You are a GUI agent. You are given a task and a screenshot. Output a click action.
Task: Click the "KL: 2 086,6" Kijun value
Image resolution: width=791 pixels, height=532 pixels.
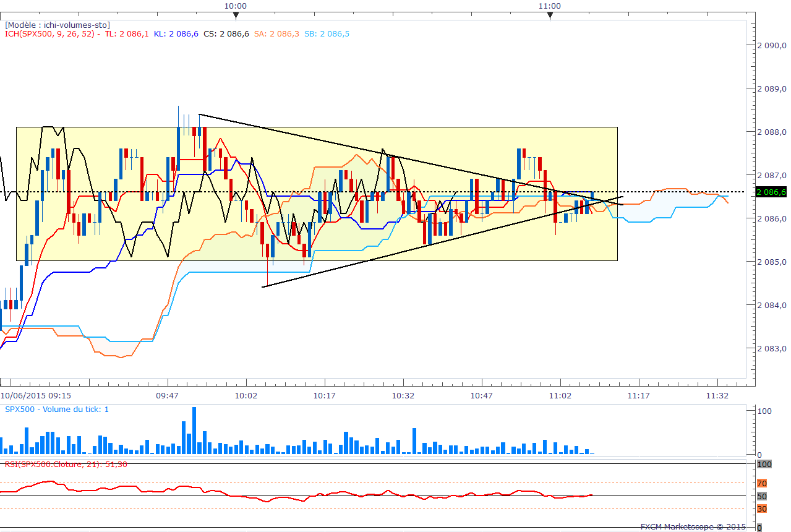(x=176, y=33)
